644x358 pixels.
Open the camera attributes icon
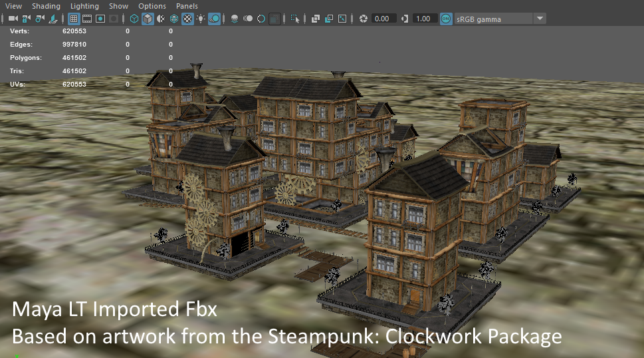pos(40,19)
